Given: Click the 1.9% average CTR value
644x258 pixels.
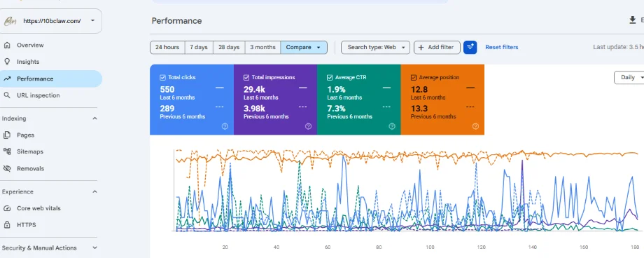Looking at the screenshot, I should pos(336,90).
